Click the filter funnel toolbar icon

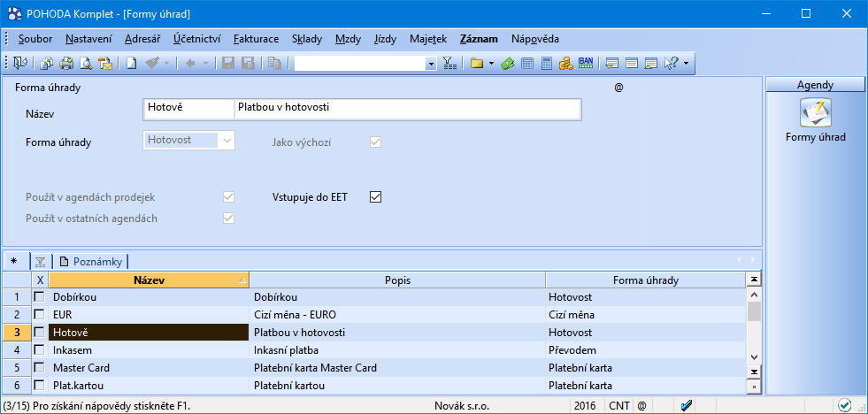(450, 64)
